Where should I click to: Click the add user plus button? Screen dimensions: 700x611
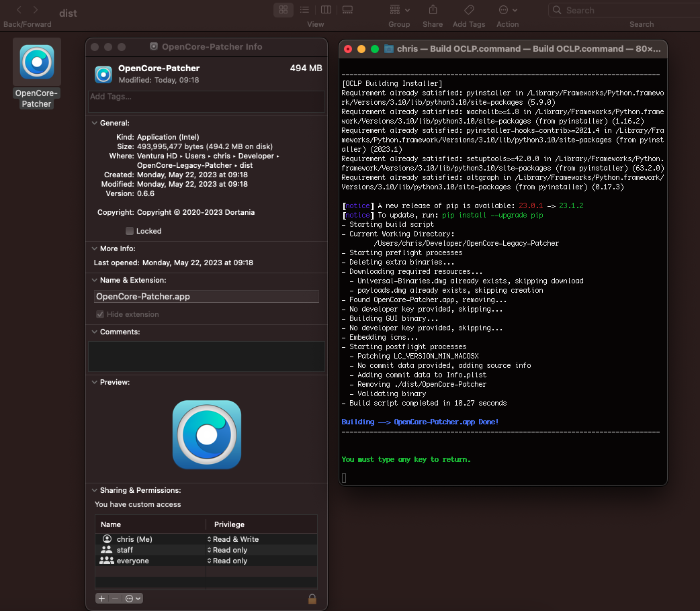click(101, 598)
